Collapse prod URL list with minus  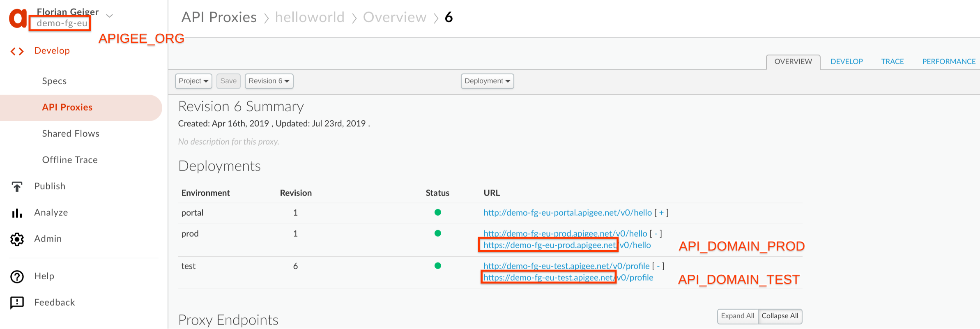(x=656, y=234)
